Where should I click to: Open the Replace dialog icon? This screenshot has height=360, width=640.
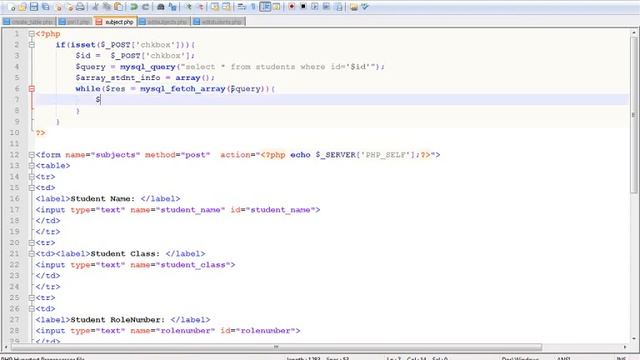172,7
